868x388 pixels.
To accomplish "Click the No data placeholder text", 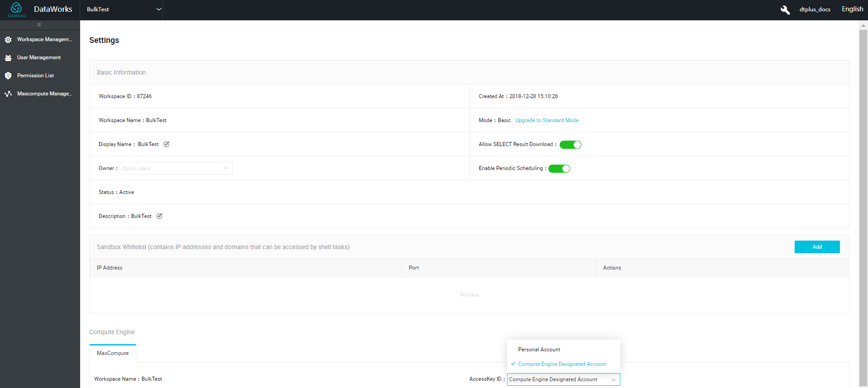I will (469, 295).
